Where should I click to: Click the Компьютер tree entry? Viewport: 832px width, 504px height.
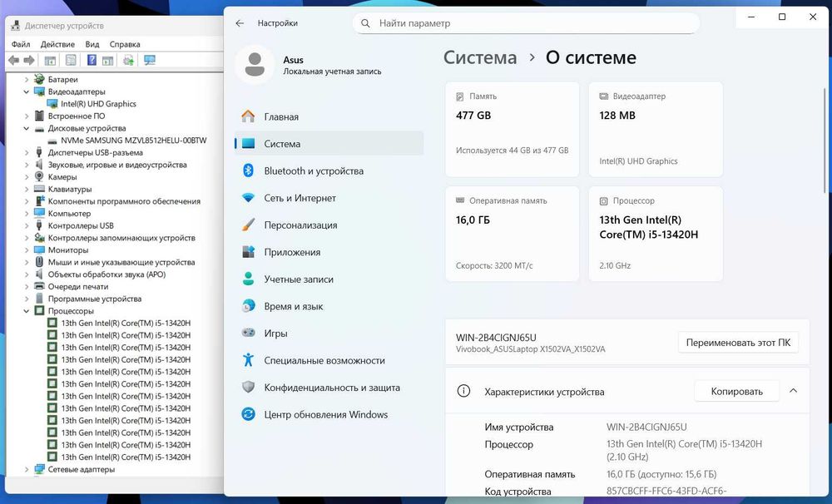coord(70,214)
